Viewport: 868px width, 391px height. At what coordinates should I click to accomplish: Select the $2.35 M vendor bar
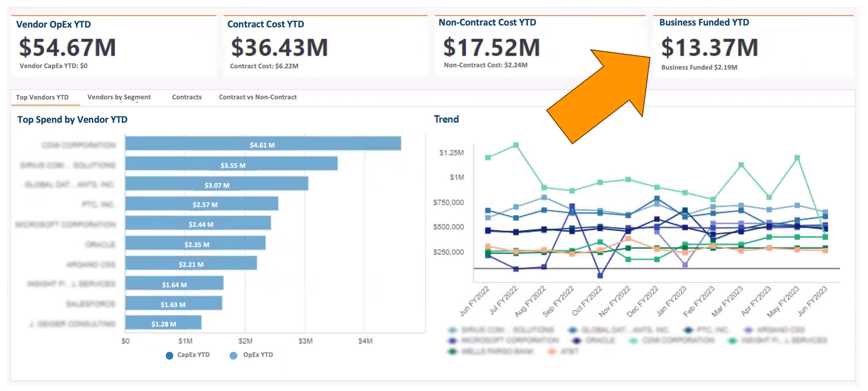(195, 243)
